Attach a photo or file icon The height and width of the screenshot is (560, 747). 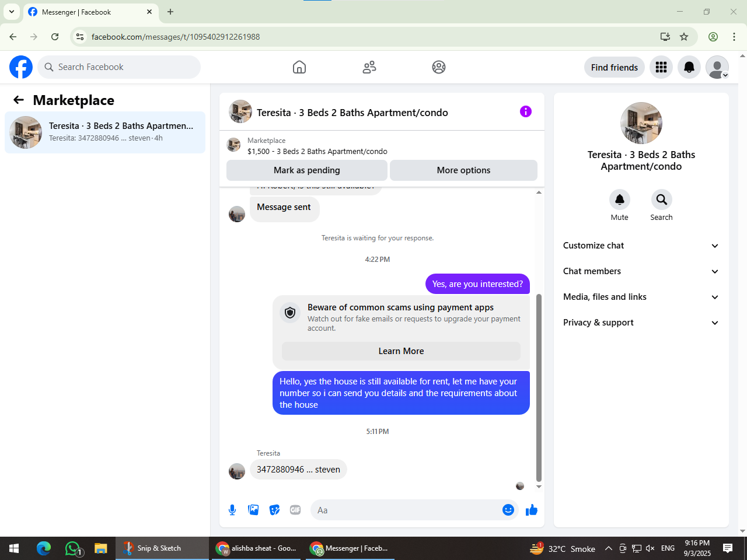(x=253, y=510)
